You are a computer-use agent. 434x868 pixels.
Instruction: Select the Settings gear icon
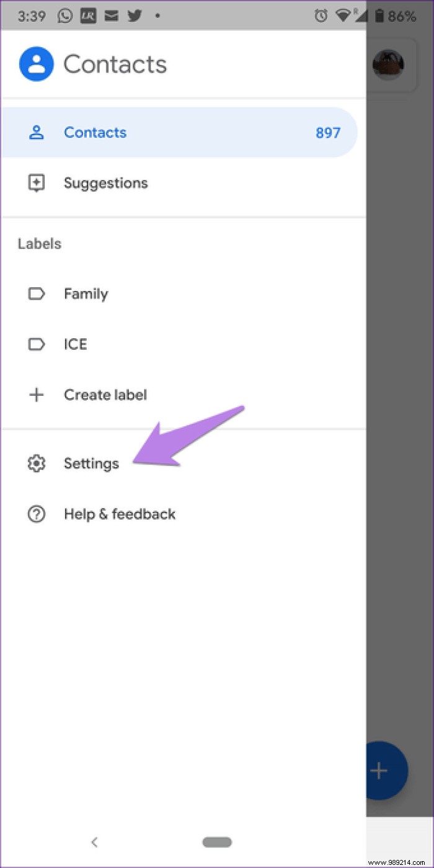coord(37,463)
